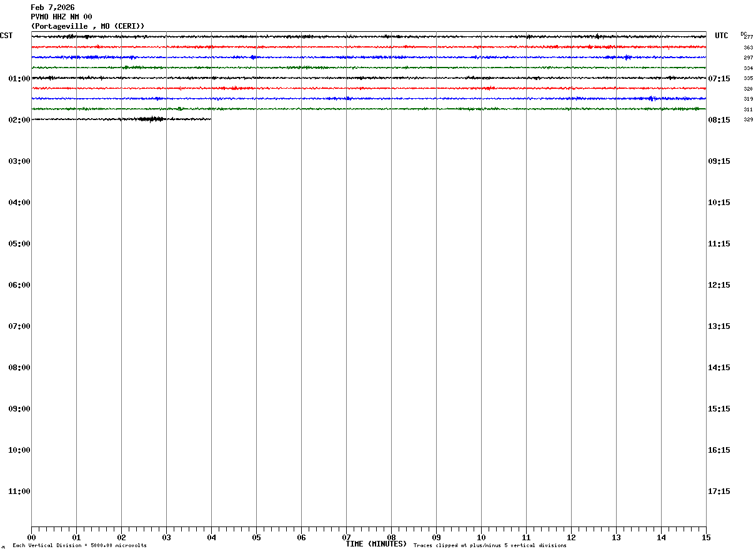Viewport: 756px width, 554px height.
Task: Click the 15:15 UTC time label
Action: point(719,409)
